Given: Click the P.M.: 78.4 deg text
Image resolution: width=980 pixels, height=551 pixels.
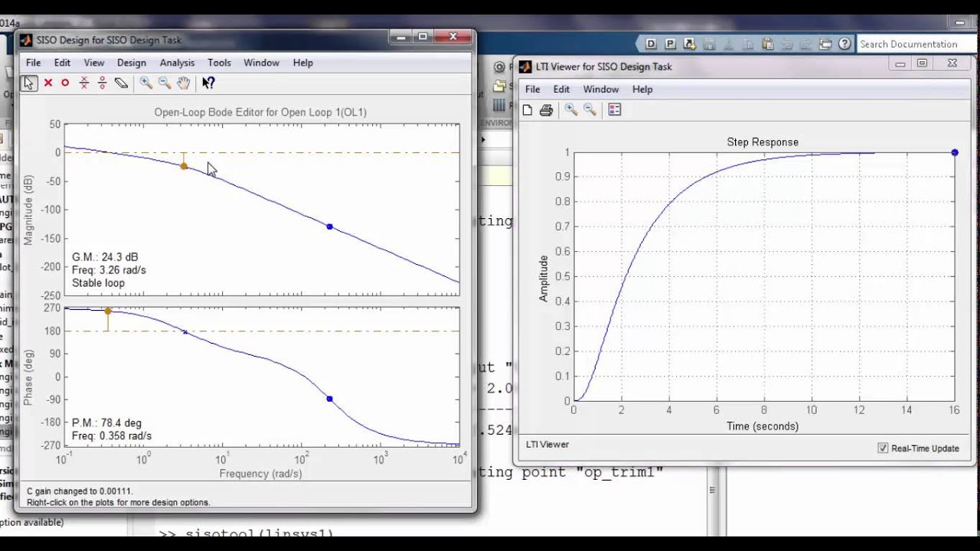Looking at the screenshot, I should point(106,423).
